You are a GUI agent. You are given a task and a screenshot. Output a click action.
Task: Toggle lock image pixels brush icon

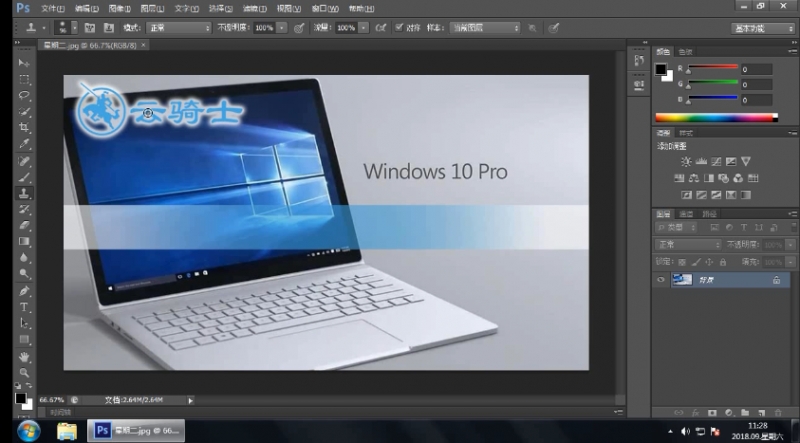point(696,262)
